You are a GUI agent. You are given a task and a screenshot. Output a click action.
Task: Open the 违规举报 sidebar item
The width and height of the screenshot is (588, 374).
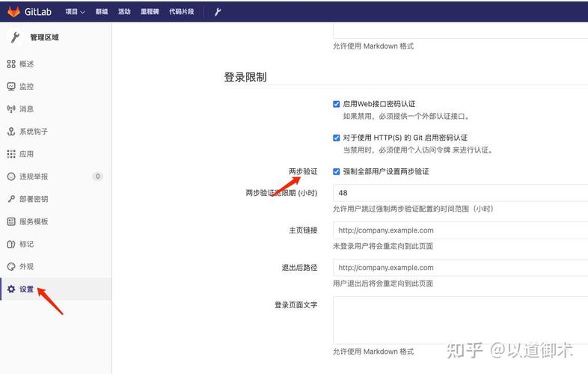pos(55,177)
